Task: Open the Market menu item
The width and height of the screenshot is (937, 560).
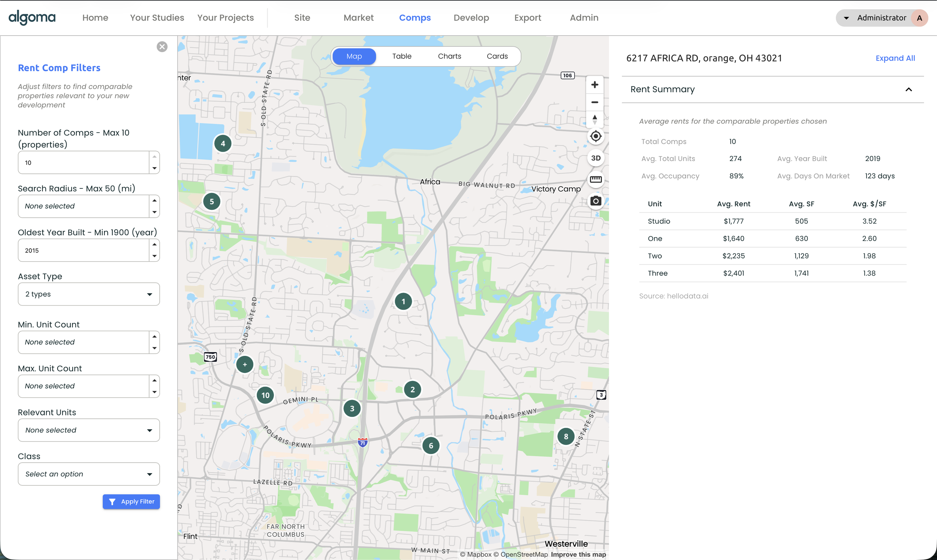Action: pyautogui.click(x=358, y=17)
